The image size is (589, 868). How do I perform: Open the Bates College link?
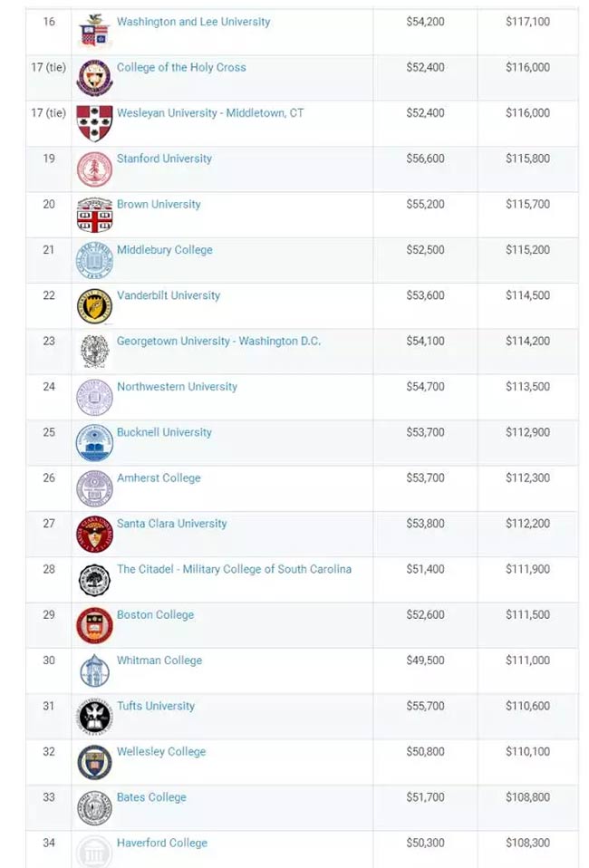pos(151,797)
